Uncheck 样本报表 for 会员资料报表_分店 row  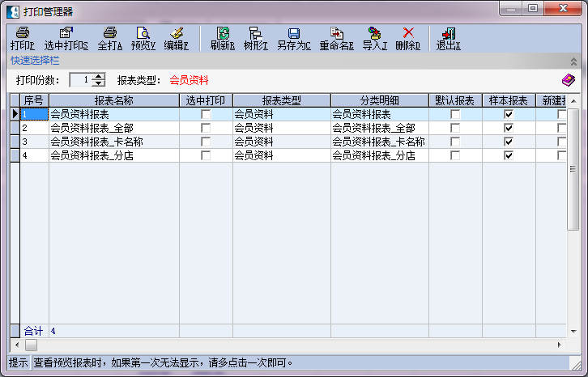click(x=509, y=155)
